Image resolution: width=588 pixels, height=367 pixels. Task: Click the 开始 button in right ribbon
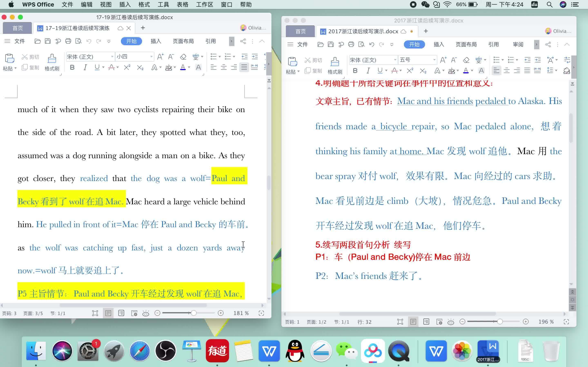point(414,45)
